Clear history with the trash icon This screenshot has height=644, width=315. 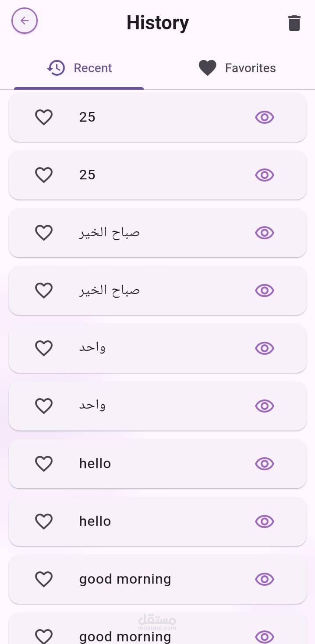point(294,23)
